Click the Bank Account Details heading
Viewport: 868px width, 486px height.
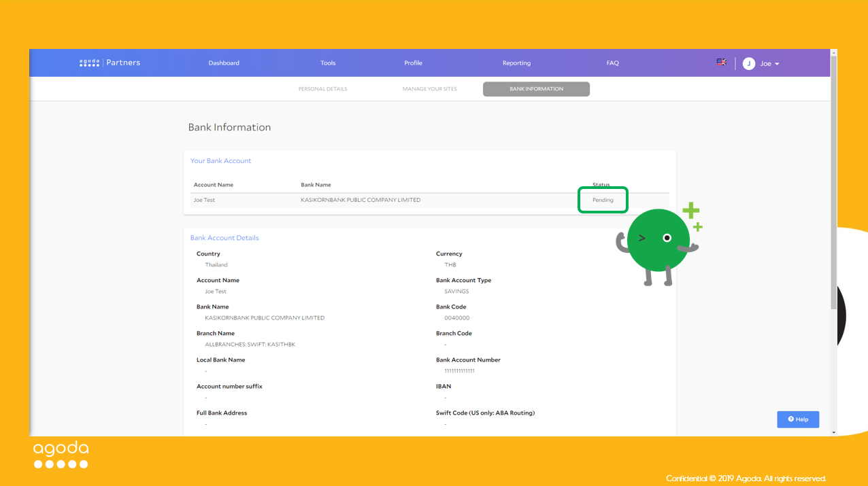coord(224,238)
